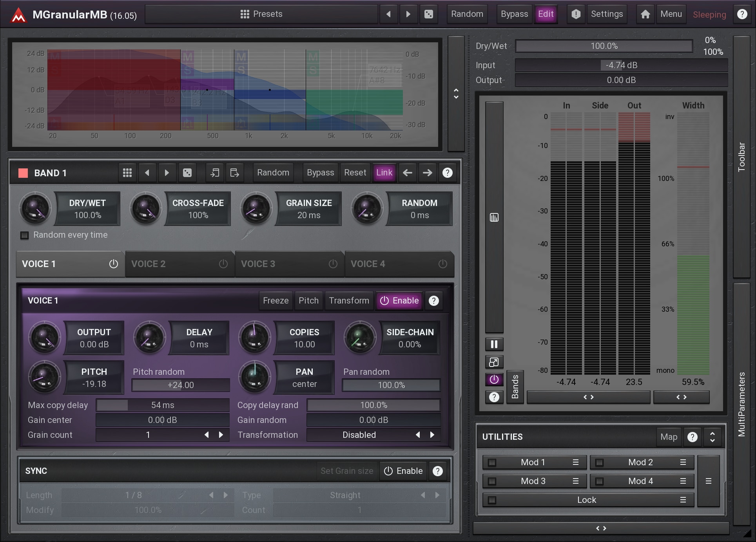Switch to Voice 4 tab
756x542 pixels.
click(x=399, y=264)
